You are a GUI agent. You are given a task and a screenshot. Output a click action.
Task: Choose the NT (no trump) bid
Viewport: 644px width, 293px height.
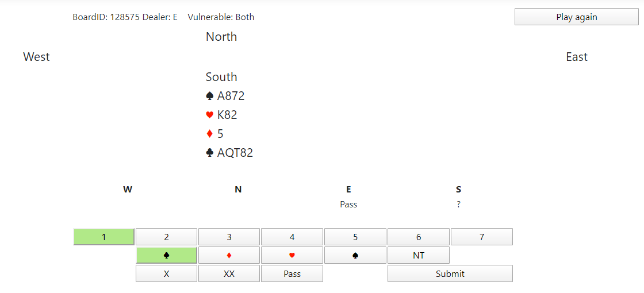pyautogui.click(x=418, y=256)
